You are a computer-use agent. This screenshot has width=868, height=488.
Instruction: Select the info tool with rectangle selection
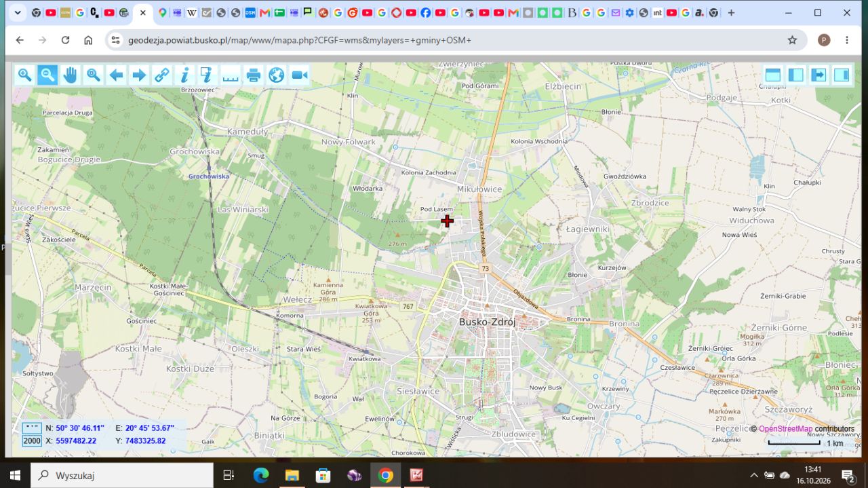[x=208, y=75]
